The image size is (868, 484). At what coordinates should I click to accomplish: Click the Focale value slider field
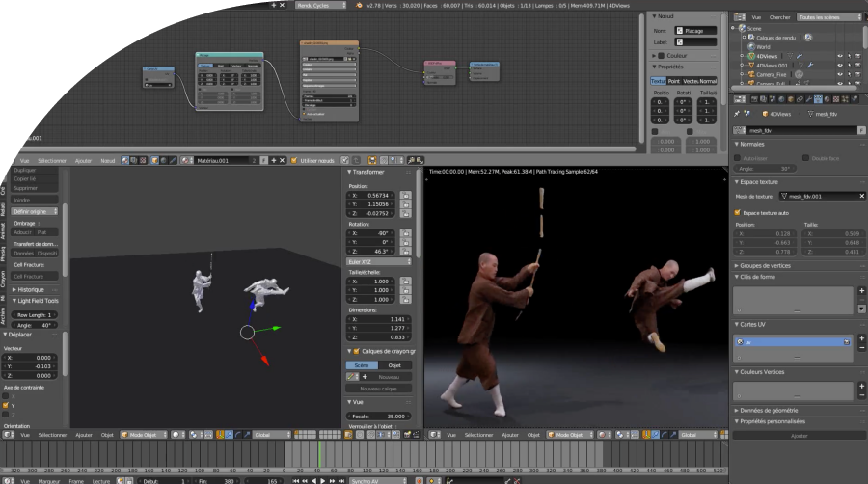377,417
